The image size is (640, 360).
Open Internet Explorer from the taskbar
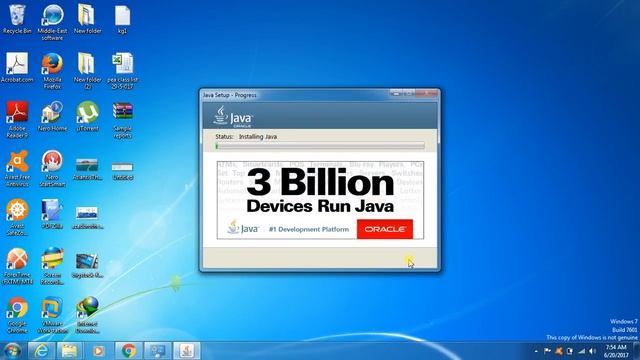coord(41,351)
